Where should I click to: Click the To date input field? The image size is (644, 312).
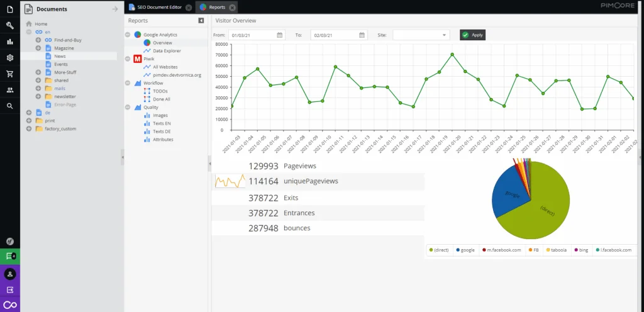335,35
